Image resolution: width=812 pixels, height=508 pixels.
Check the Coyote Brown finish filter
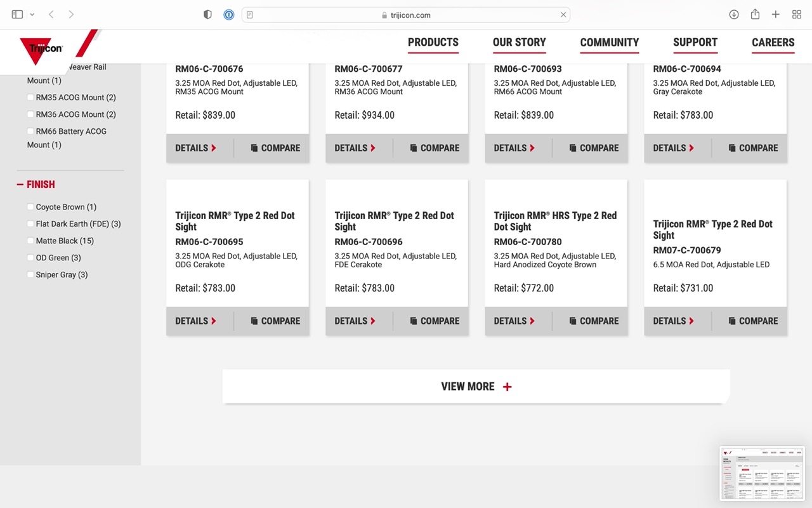(30, 207)
